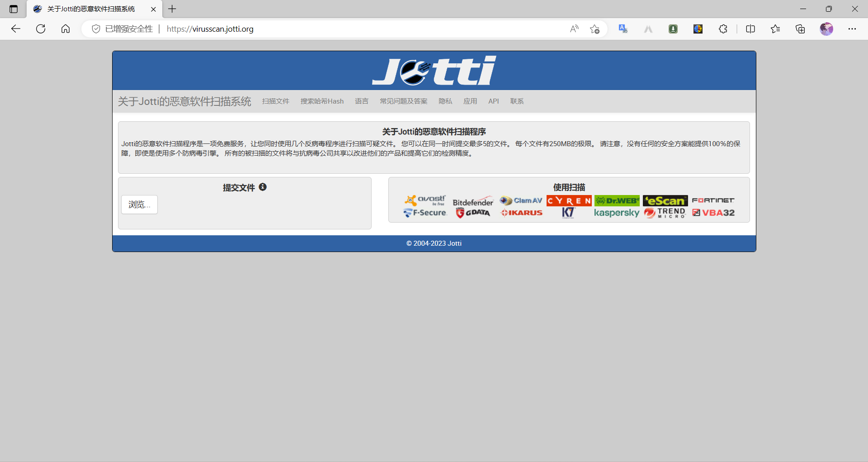Click the Kaspersky scanner logo

pos(616,213)
